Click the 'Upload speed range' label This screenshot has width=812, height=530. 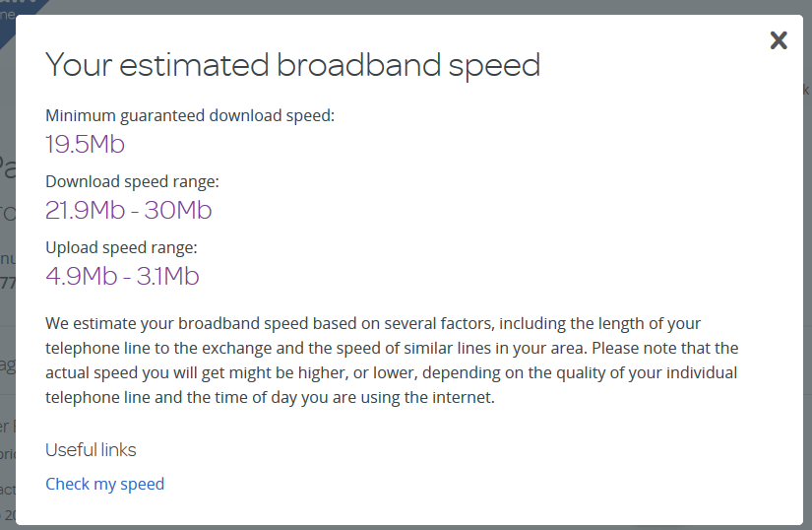pos(121,247)
